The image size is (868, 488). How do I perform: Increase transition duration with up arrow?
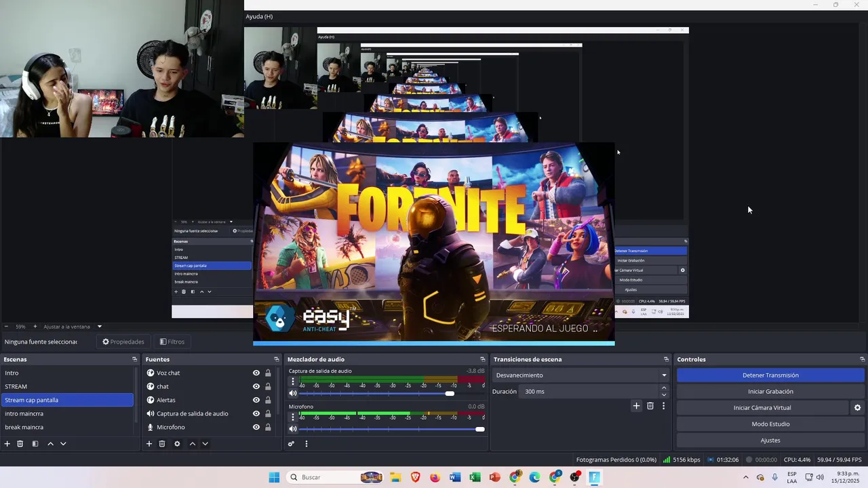[664, 388]
